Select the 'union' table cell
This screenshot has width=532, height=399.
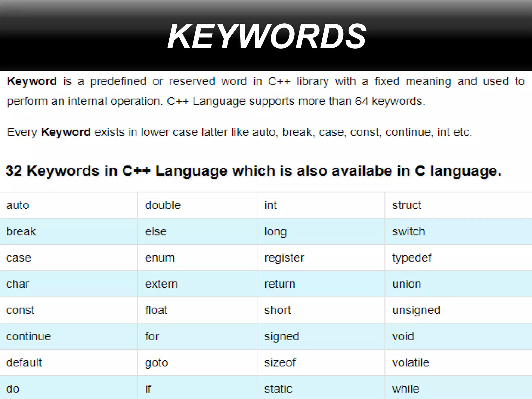(407, 284)
